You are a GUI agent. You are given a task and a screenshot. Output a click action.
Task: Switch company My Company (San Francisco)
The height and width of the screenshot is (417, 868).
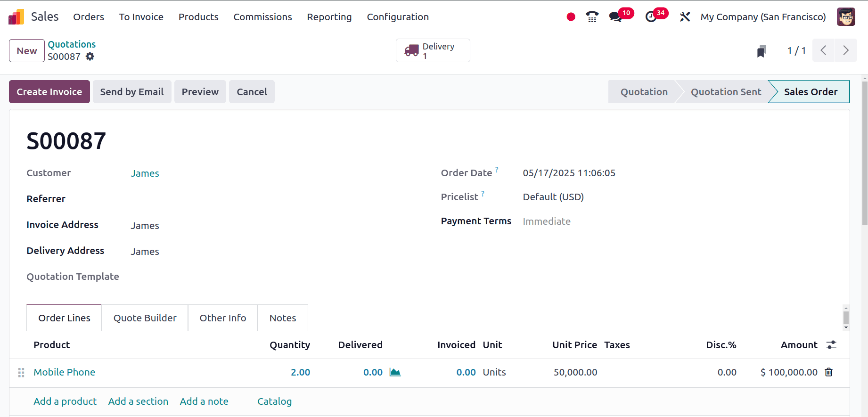(763, 17)
